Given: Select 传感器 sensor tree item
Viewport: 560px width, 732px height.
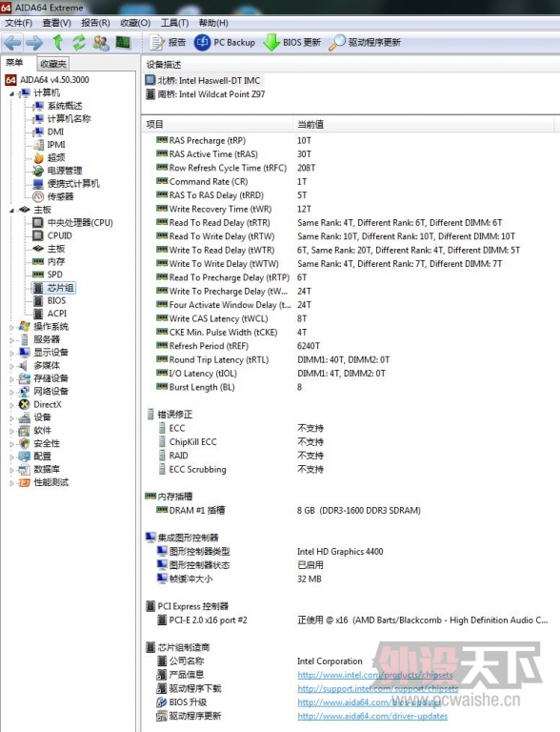Looking at the screenshot, I should pos(60,196).
